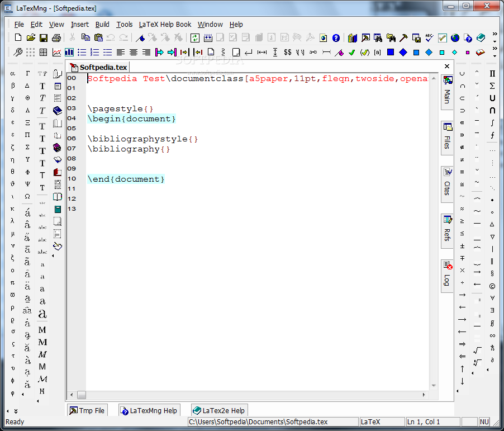Viewport: 504px width, 431px height.
Task: Click the blue question mark help icon
Action: (x=336, y=38)
